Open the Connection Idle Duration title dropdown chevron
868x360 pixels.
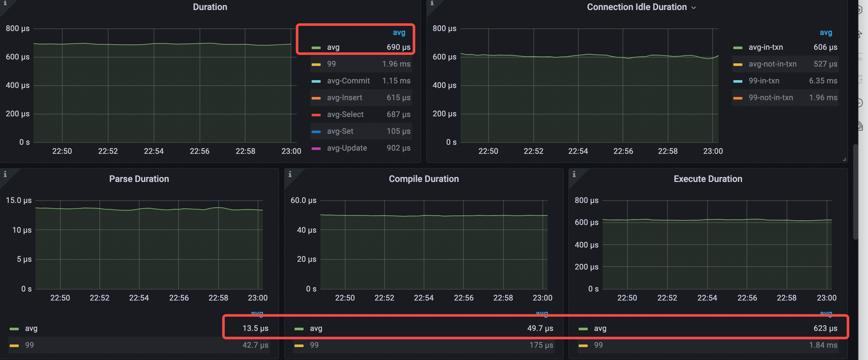click(x=694, y=7)
